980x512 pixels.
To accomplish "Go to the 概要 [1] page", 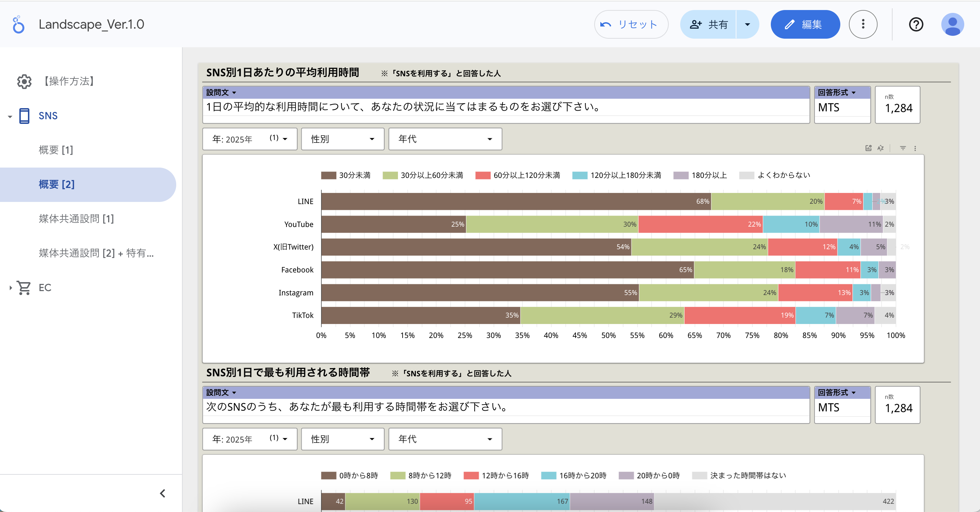I will 56,150.
